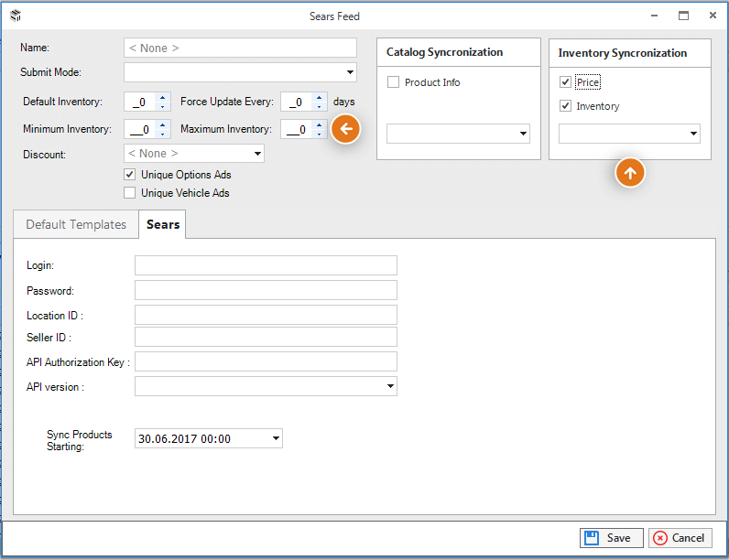Screen dimensions: 729x560
Task: Click the Cancel button
Action: (680, 538)
